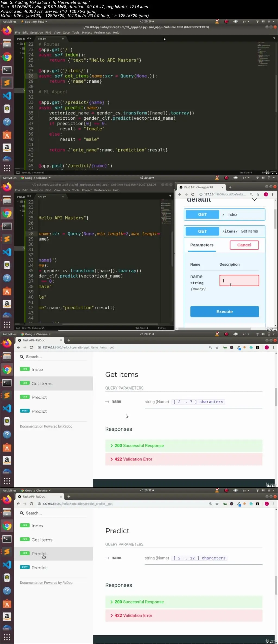The width and height of the screenshot is (278, 644).
Task: Open the Sublime Text app menu in the 20:28 top bar
Action: click(x=34, y=21)
